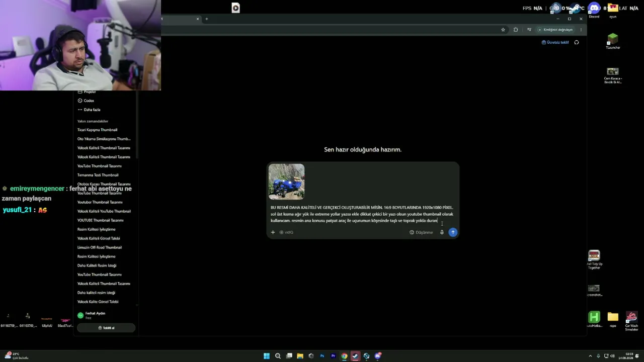Image resolution: width=644 pixels, height=362 pixels.
Task: Open the 'Yüksek Kalite Görsel Talebi' chat
Action: coord(98,302)
